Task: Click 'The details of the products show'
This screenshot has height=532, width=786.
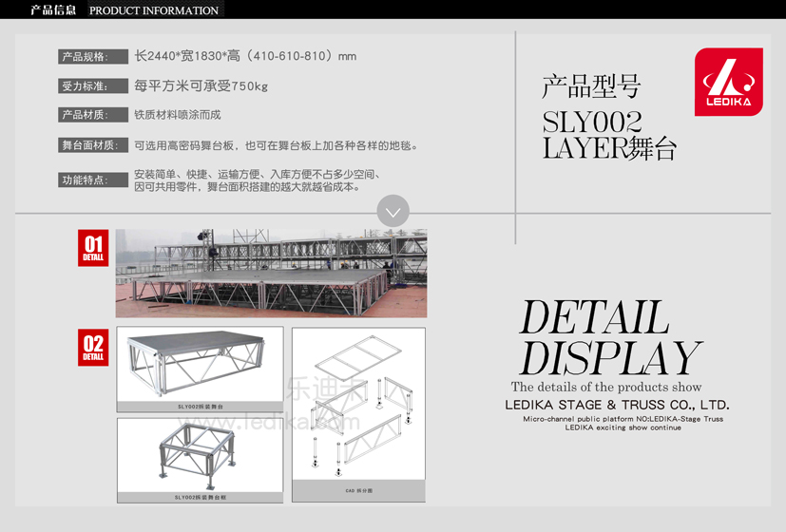Action: tap(606, 387)
